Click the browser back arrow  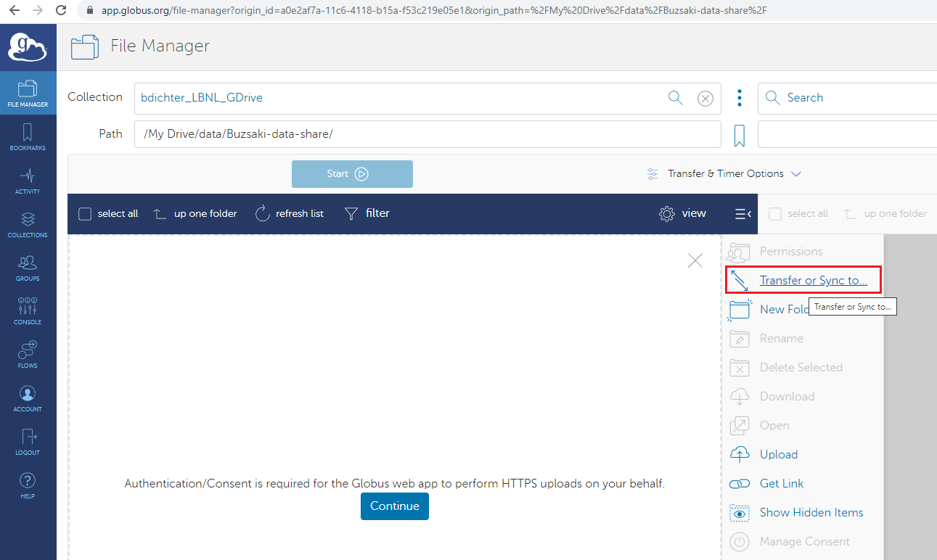[x=15, y=11]
